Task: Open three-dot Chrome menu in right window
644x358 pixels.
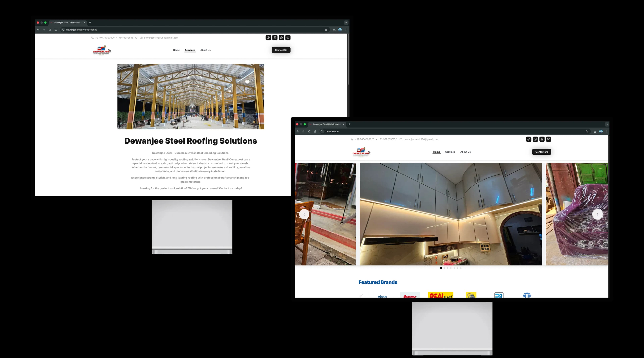Action: [x=607, y=131]
